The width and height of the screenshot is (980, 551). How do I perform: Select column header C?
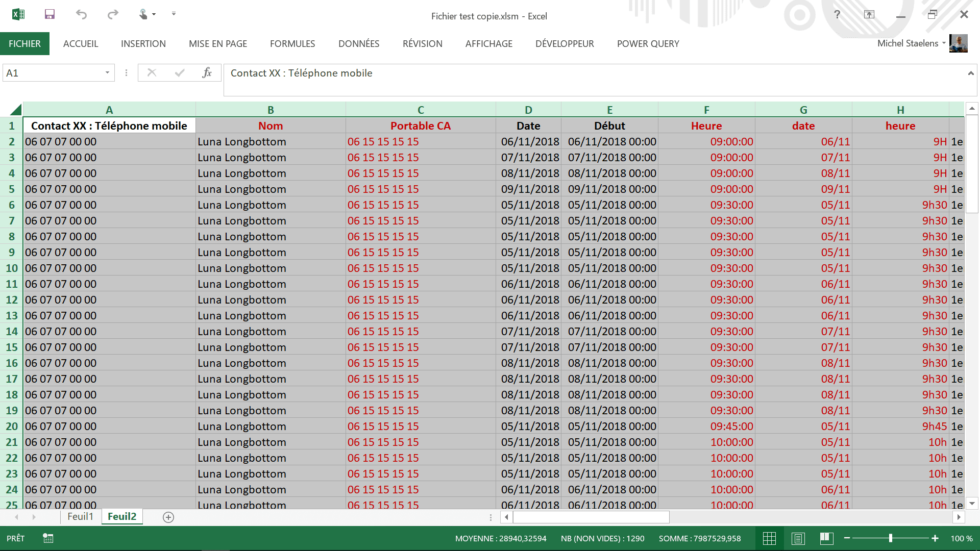coord(421,110)
